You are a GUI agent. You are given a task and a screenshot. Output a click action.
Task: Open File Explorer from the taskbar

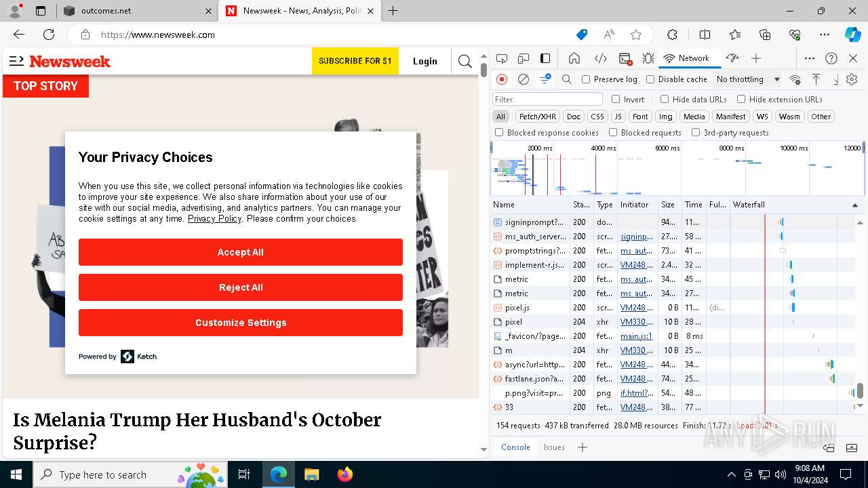[x=311, y=474]
